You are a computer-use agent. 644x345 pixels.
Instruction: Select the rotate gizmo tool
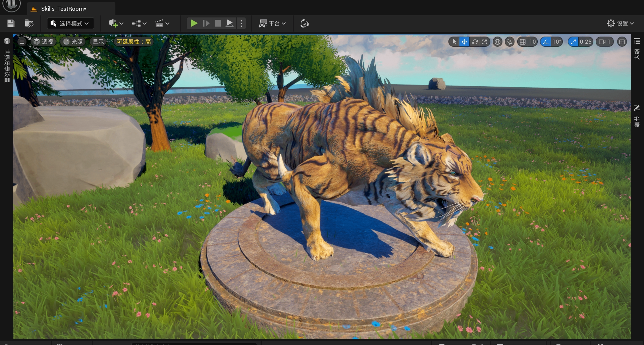click(x=475, y=42)
